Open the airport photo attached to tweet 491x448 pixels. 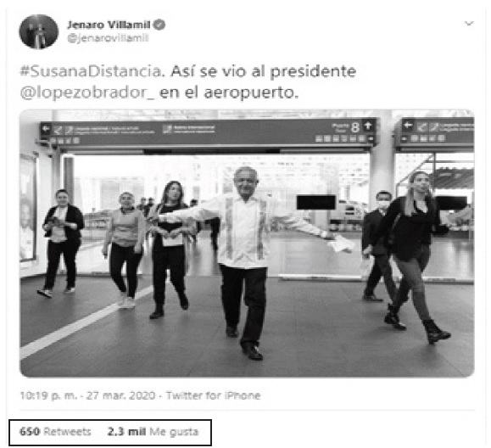(247, 244)
